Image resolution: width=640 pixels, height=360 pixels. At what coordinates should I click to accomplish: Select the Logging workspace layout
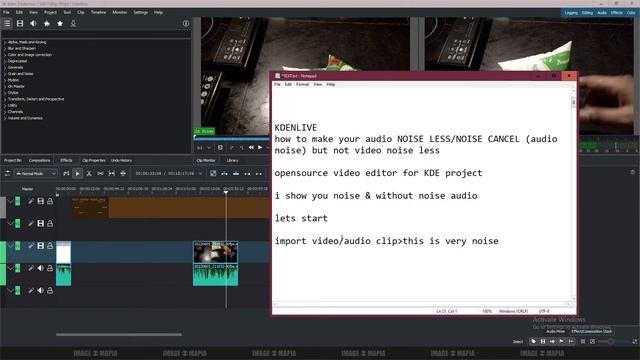[x=571, y=13]
